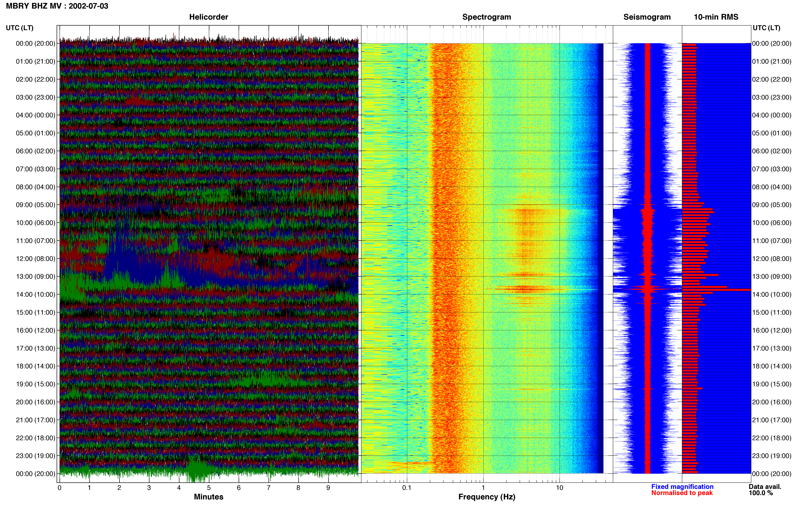Click the 'Fixed magnification' legend text
The height and width of the screenshot is (508, 812).
682,486
